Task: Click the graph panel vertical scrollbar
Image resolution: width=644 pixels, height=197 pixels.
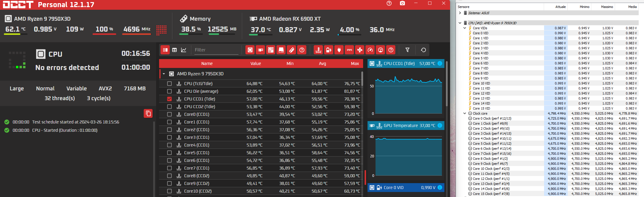Action: (447, 84)
